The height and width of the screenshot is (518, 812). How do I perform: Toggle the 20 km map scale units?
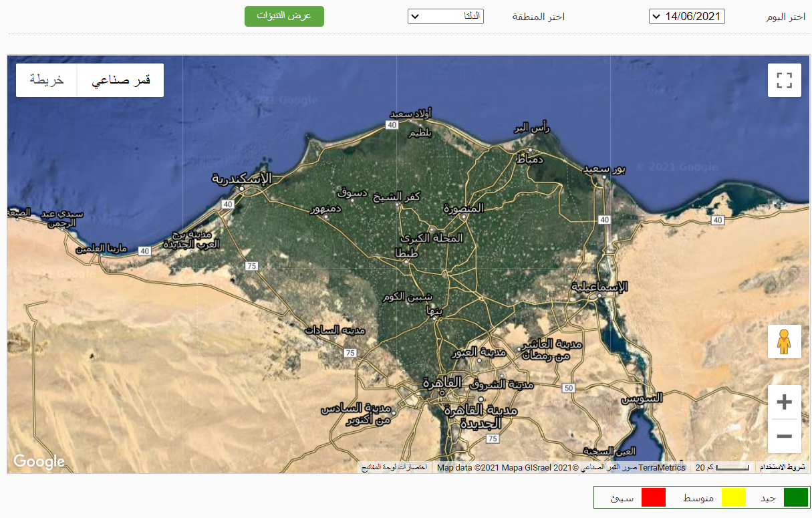tap(722, 467)
